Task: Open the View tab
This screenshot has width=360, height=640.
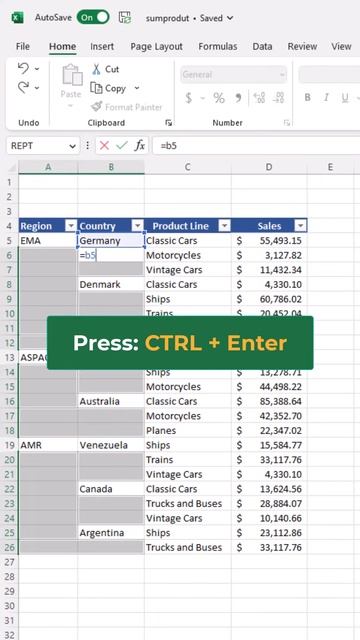Action: (x=341, y=47)
